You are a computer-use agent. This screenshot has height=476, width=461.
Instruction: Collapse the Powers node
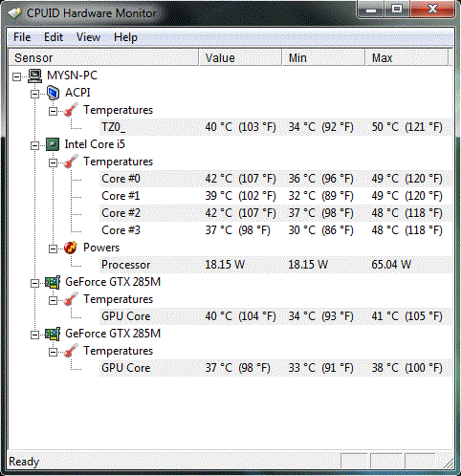[x=53, y=249]
